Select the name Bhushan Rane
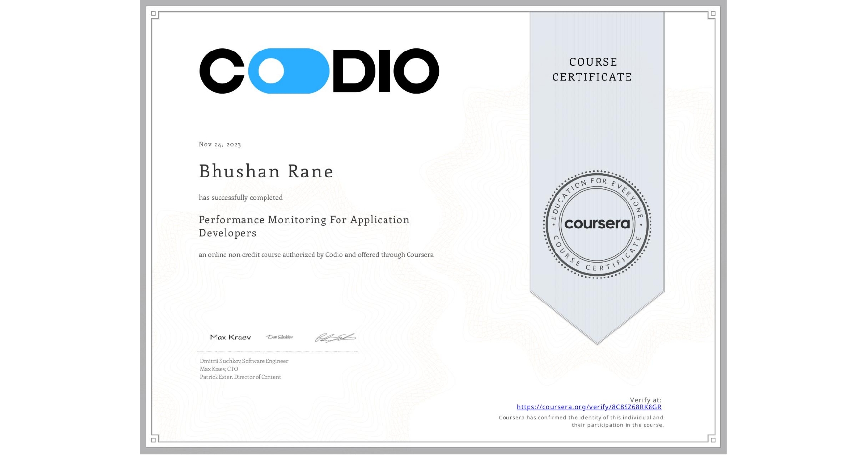Screen dimensions: 868x455 (266, 172)
